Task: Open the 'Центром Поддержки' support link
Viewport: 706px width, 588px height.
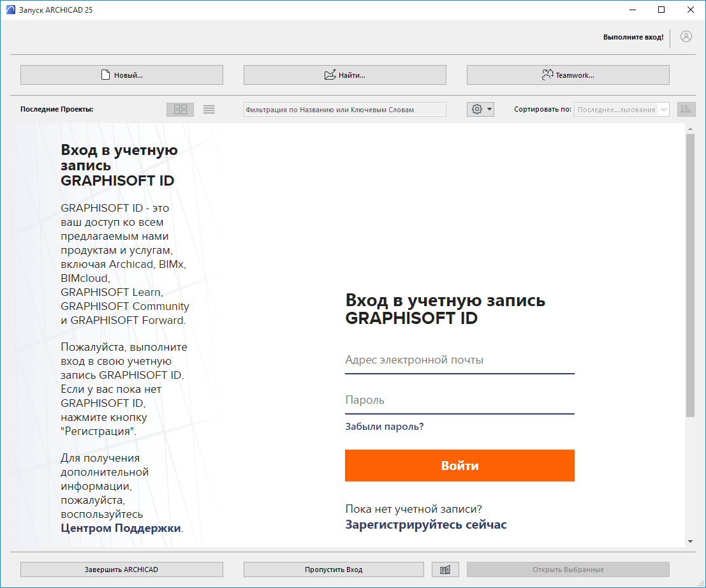Action: [x=121, y=528]
